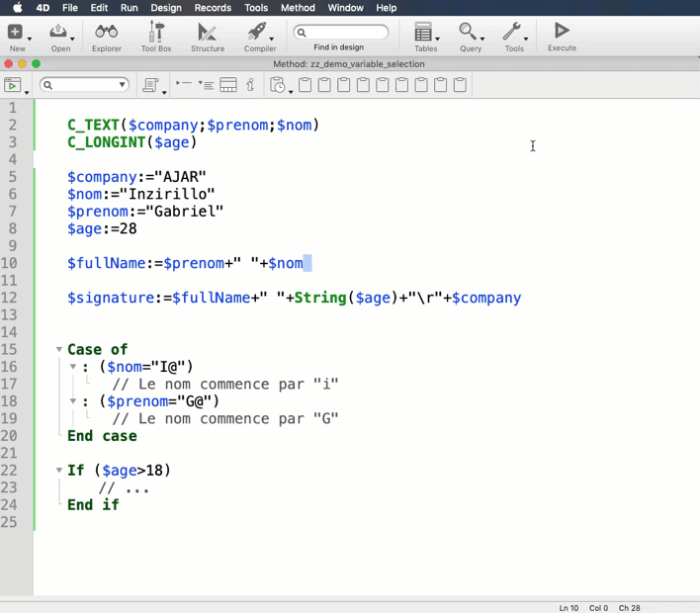Click the Tools wrench icon
The width and height of the screenshot is (700, 613).
pos(511,32)
